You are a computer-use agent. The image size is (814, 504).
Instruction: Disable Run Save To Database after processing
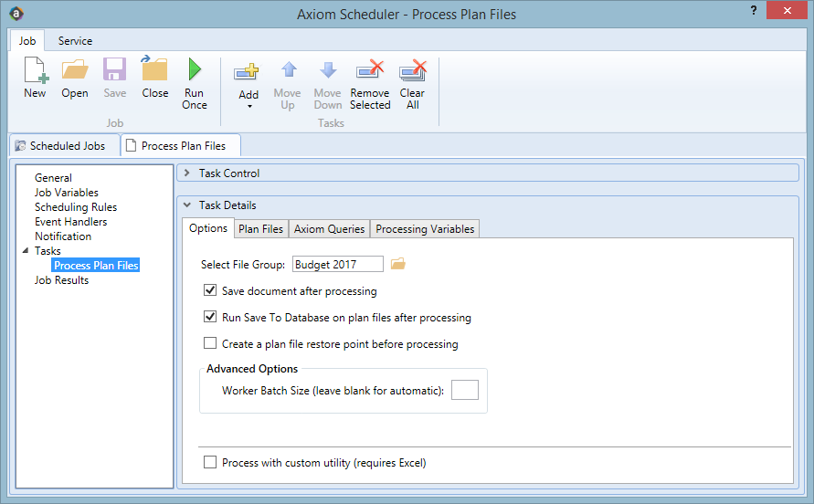coord(210,317)
